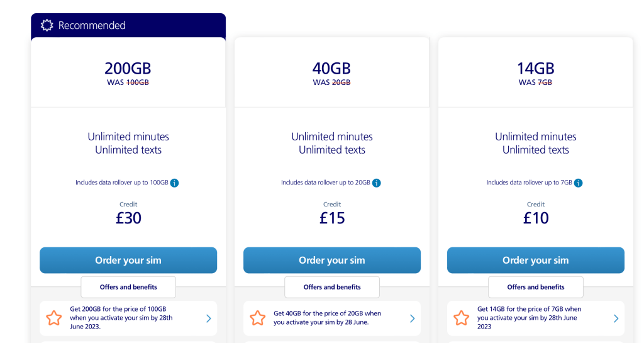The width and height of the screenshot is (644, 343).
Task: Click the star icon in the 40GB offer
Action: click(x=258, y=318)
